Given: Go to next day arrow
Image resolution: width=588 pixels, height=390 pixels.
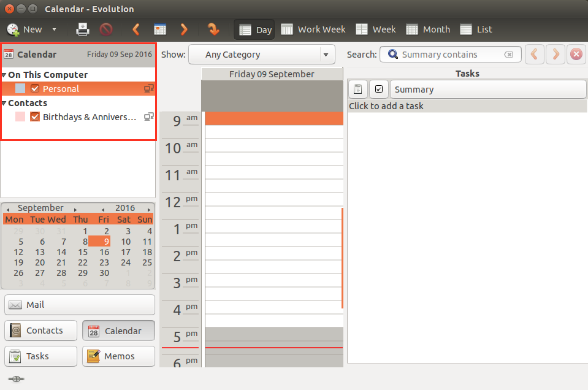Looking at the screenshot, I should (x=184, y=29).
